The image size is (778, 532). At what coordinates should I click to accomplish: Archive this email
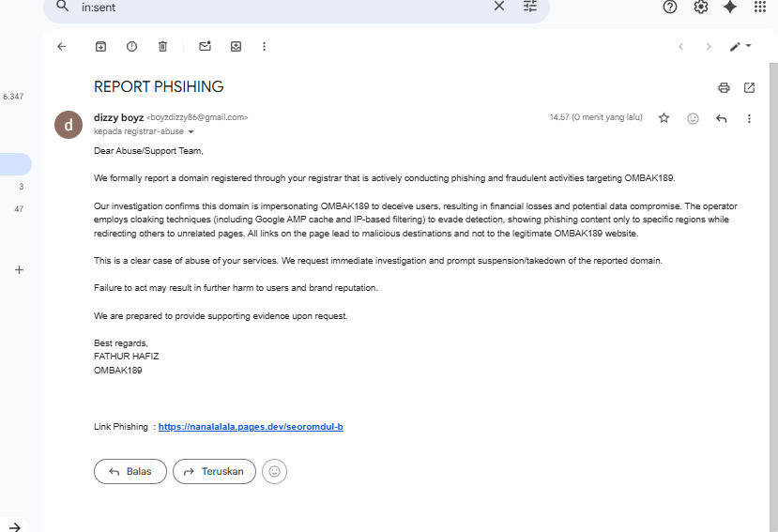pos(100,46)
